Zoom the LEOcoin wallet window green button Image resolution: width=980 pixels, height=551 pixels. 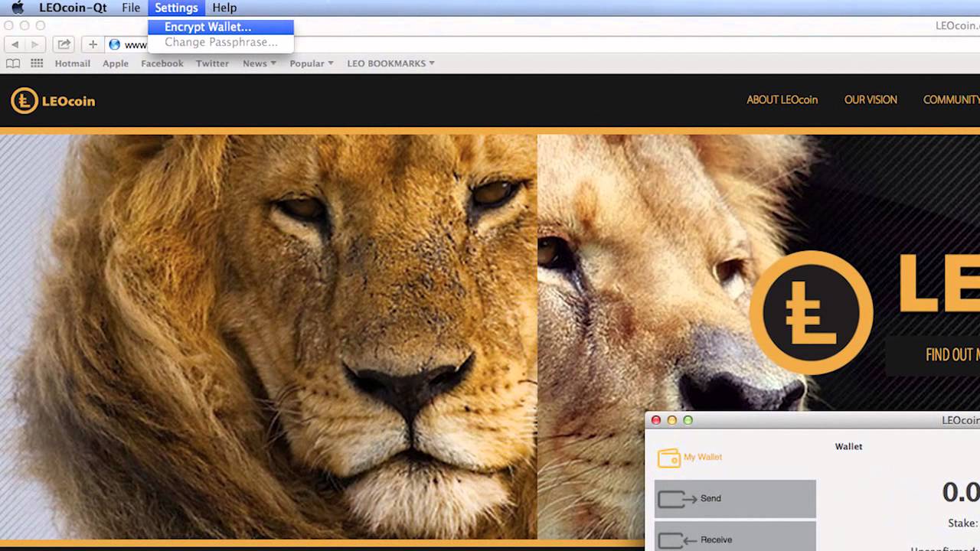pos(688,420)
